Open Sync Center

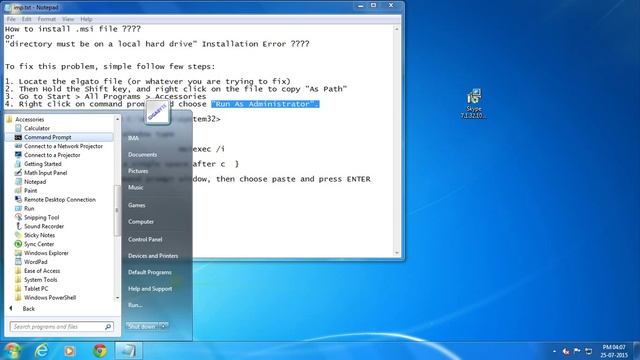click(x=34, y=244)
